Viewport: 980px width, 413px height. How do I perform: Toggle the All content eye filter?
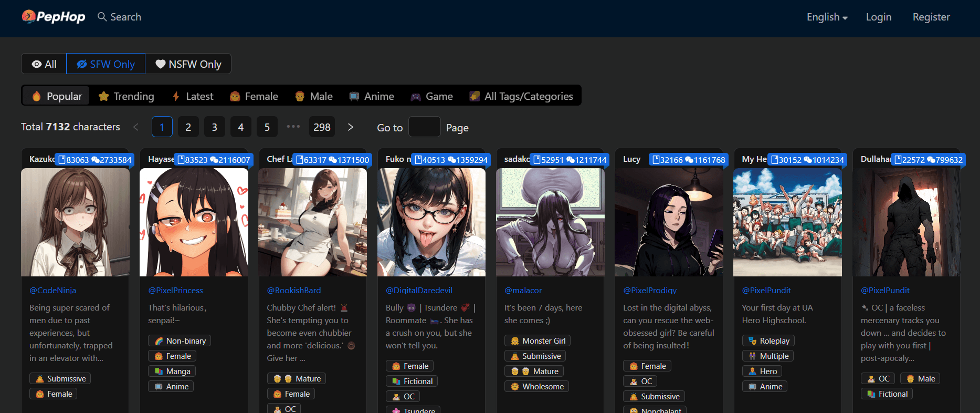click(44, 64)
